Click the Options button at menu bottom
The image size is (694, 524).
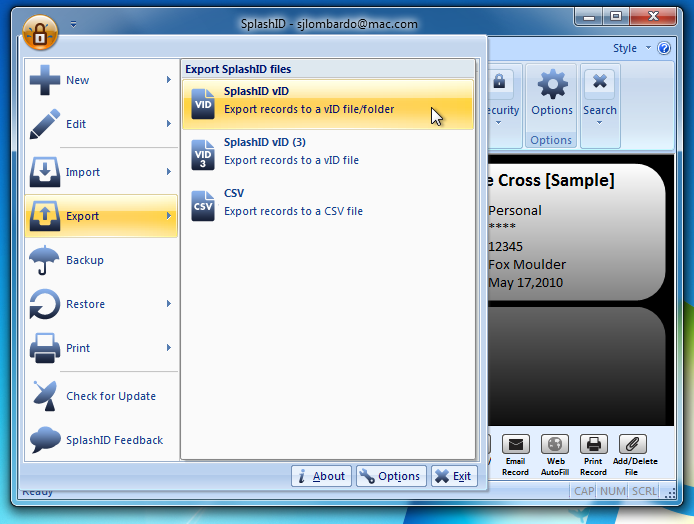click(391, 476)
